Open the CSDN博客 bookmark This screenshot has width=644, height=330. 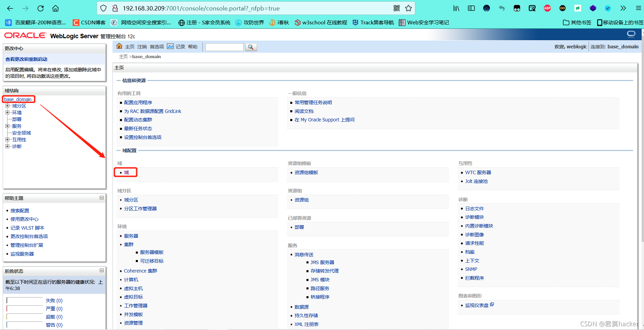pos(89,23)
